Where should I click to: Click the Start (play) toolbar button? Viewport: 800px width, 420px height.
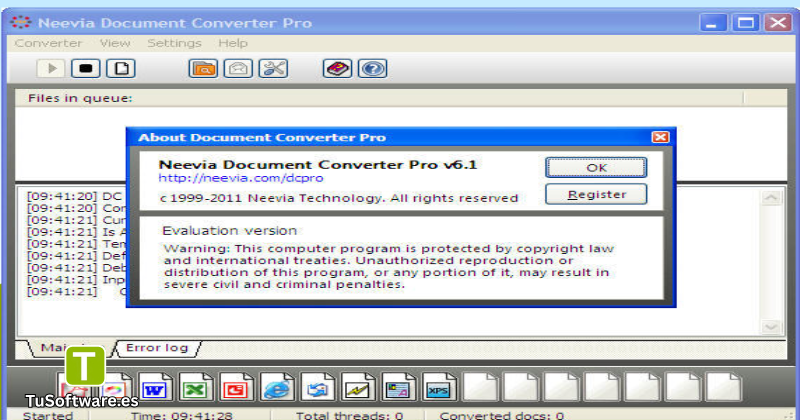(x=51, y=68)
